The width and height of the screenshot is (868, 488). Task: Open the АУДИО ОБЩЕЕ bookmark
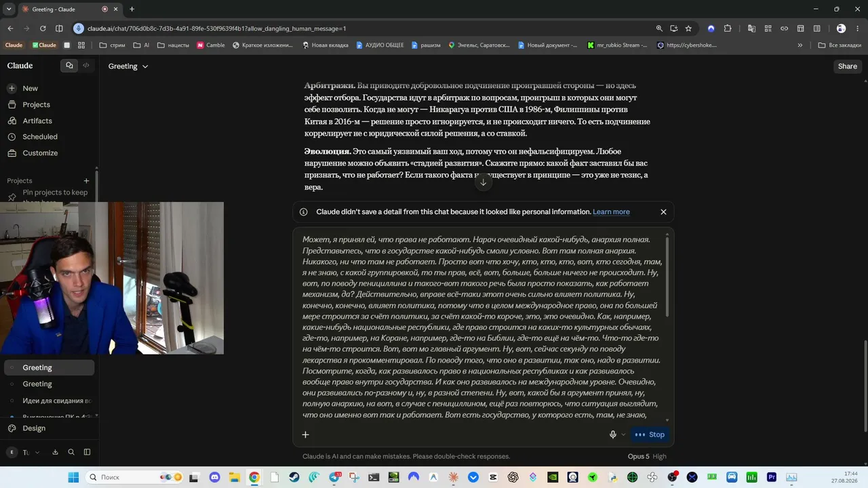379,45
